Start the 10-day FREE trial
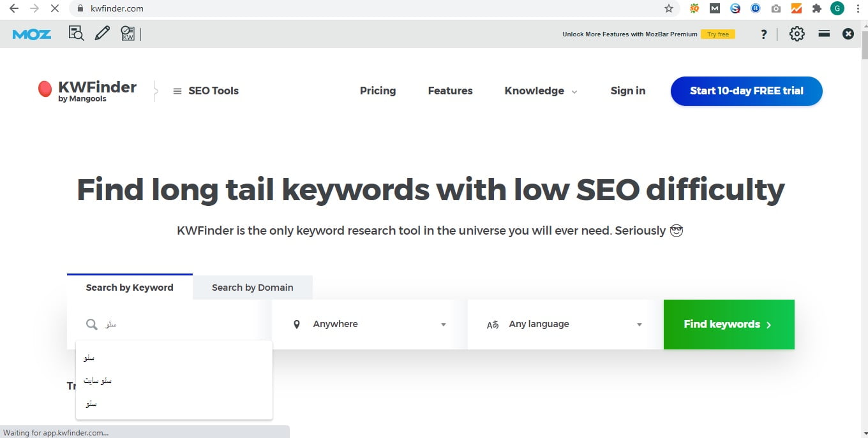 [746, 91]
